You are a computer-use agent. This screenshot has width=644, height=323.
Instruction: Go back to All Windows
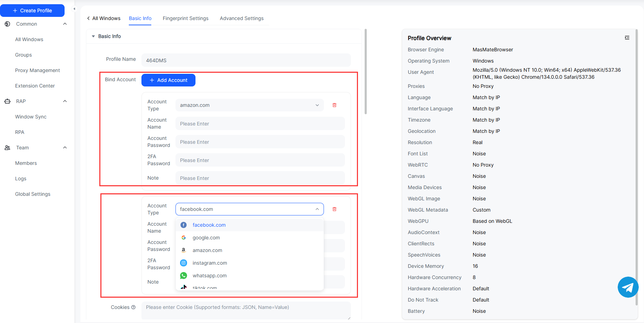pyautogui.click(x=104, y=18)
